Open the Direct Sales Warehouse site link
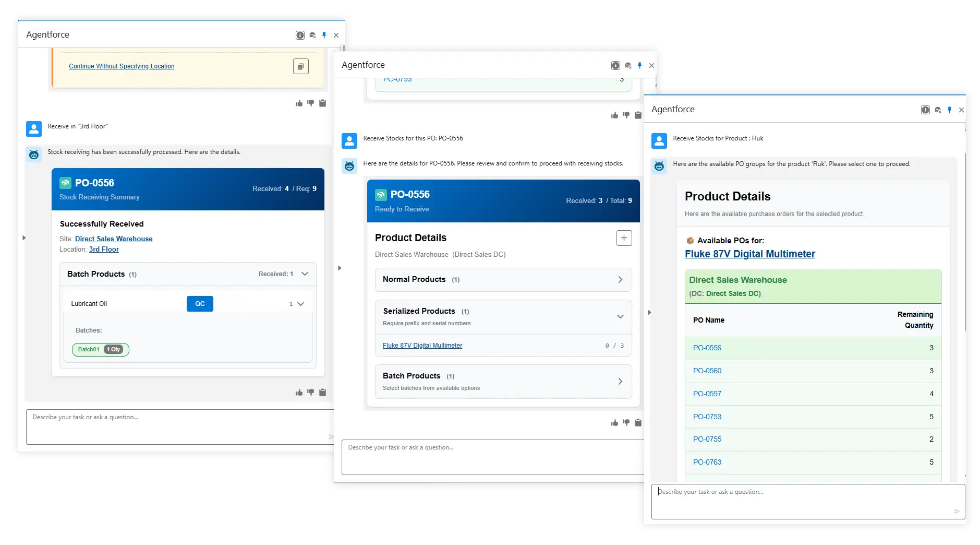The image size is (980, 545). (114, 239)
